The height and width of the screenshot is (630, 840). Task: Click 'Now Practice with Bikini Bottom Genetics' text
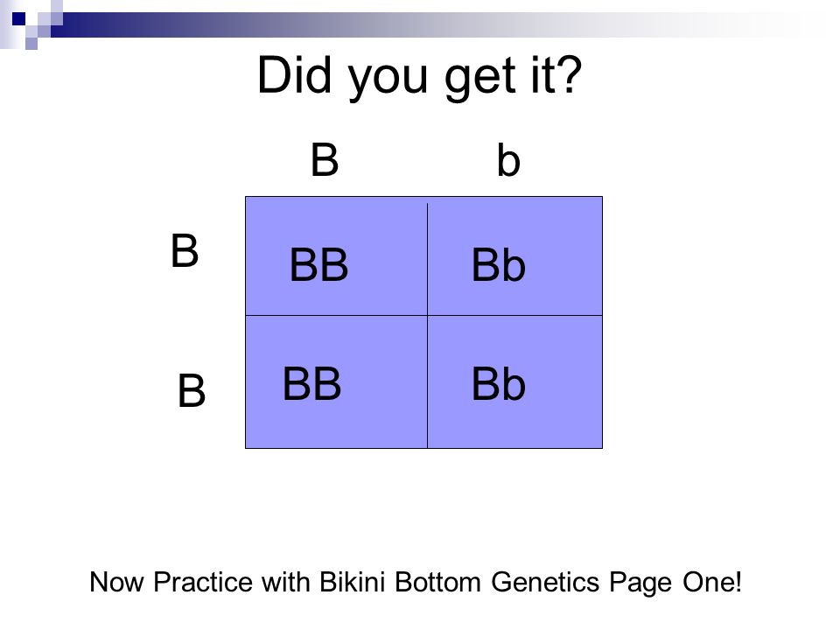tap(345, 583)
